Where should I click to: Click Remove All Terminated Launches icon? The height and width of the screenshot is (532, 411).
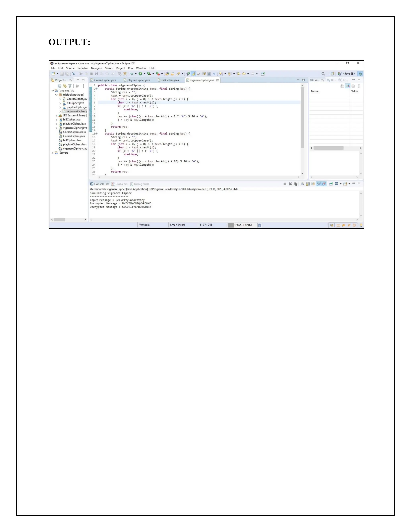pos(295,184)
